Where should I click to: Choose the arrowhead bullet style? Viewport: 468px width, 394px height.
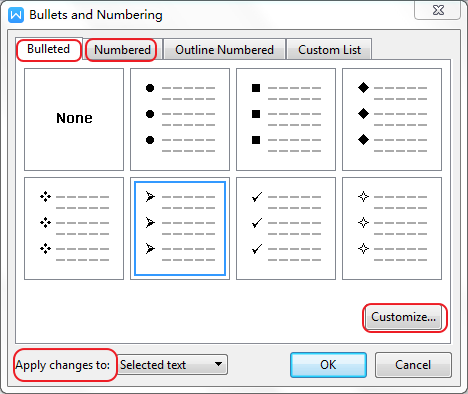click(180, 228)
